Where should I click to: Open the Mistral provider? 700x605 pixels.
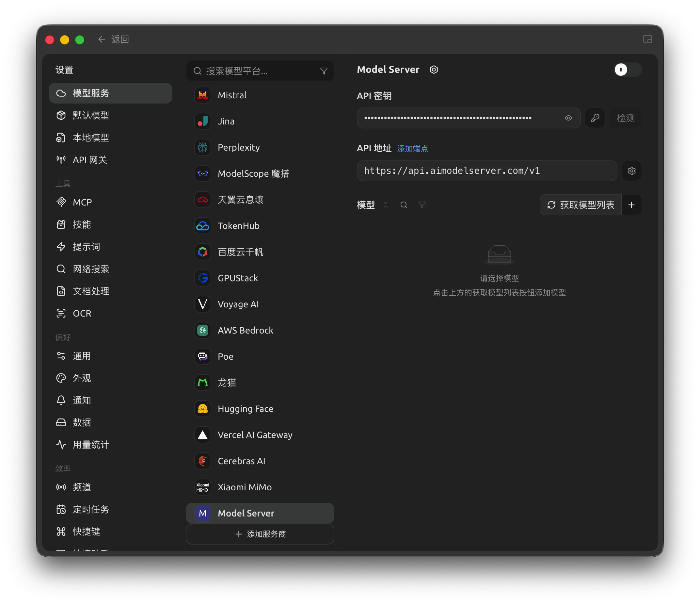point(260,95)
